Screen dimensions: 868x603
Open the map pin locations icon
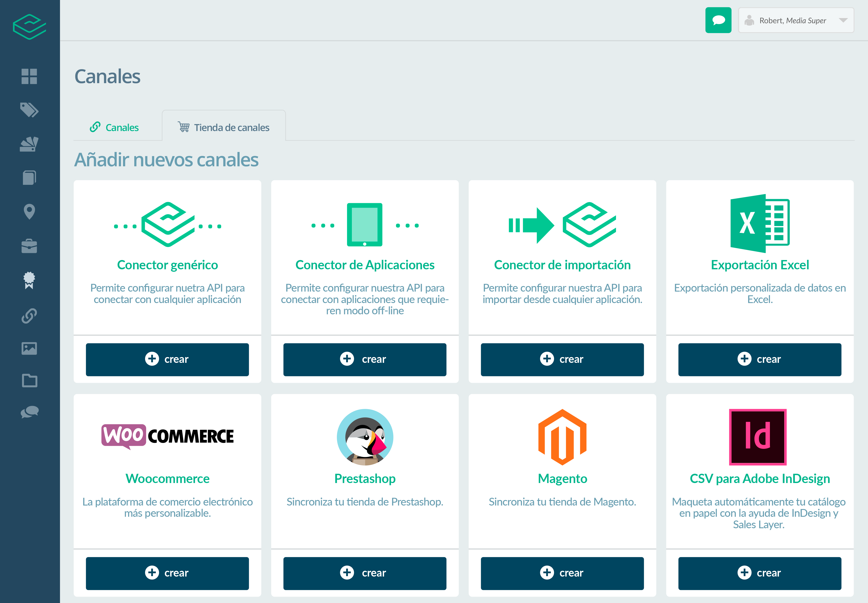(29, 212)
